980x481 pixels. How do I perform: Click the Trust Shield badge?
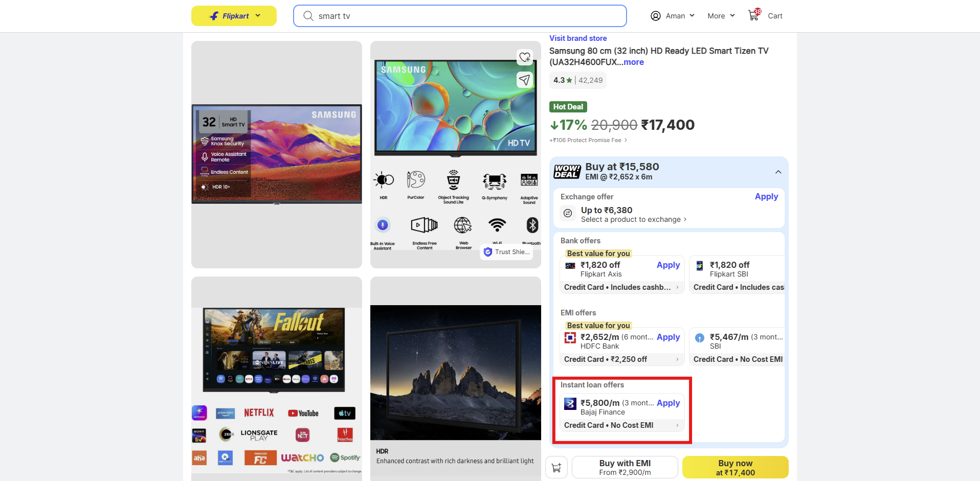pyautogui.click(x=506, y=252)
